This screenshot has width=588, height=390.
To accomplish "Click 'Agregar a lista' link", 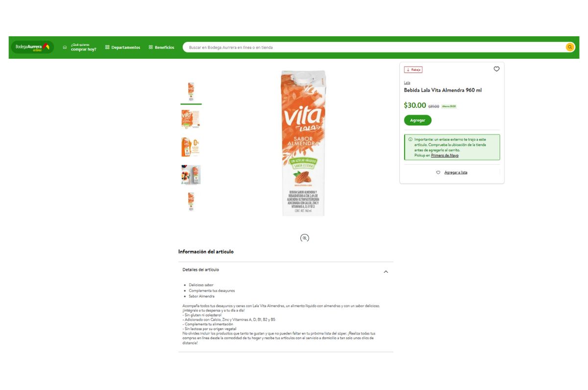I will click(456, 173).
